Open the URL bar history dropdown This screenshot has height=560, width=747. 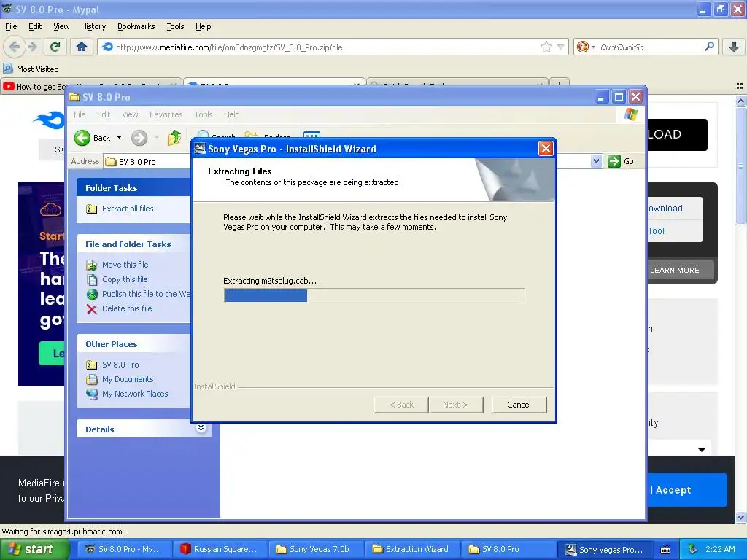coord(561,47)
